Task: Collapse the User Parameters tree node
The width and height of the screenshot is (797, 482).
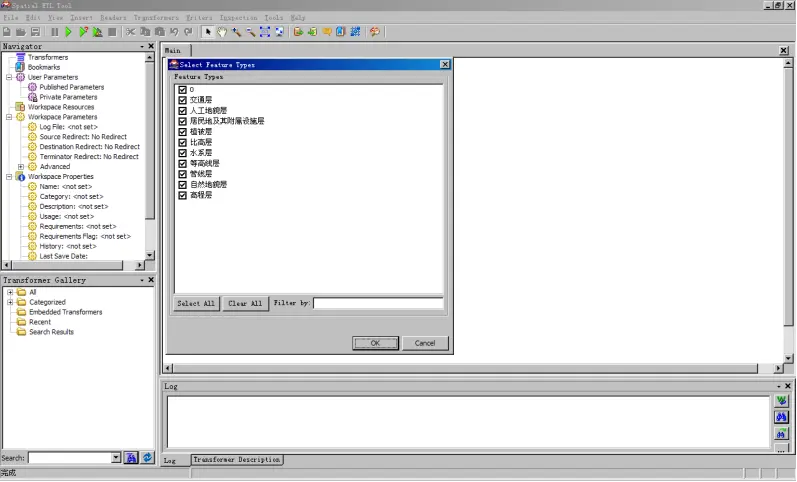Action: pos(9,77)
